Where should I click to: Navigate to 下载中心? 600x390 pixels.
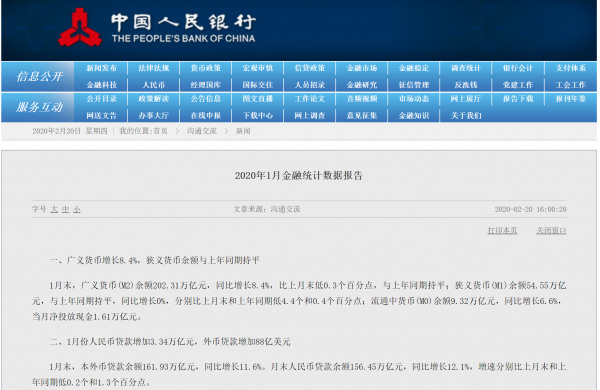[258, 116]
